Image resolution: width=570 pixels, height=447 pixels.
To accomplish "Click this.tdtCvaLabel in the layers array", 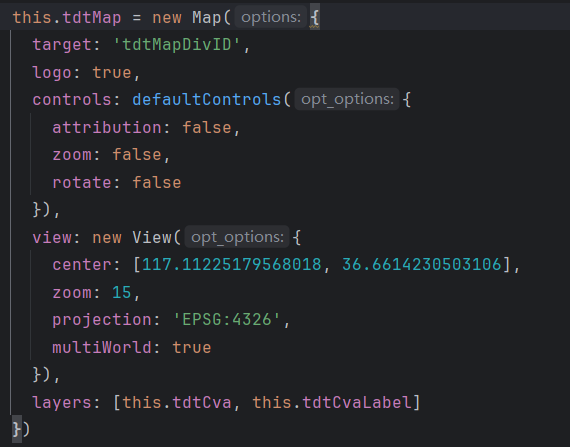I will (332, 403).
